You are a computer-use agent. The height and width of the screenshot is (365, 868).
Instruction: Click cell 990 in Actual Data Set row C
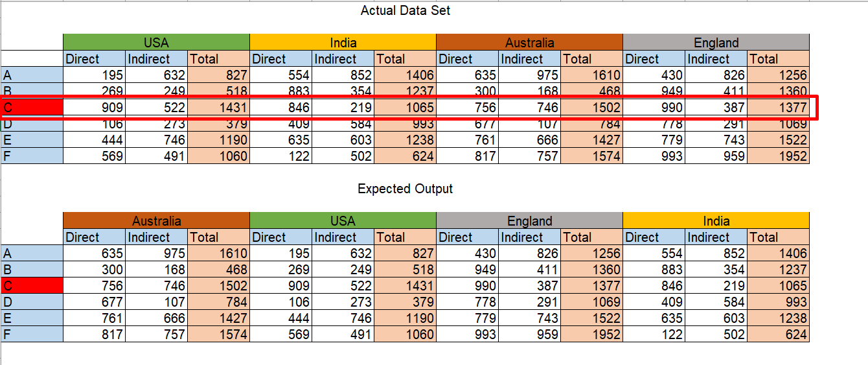coord(654,107)
